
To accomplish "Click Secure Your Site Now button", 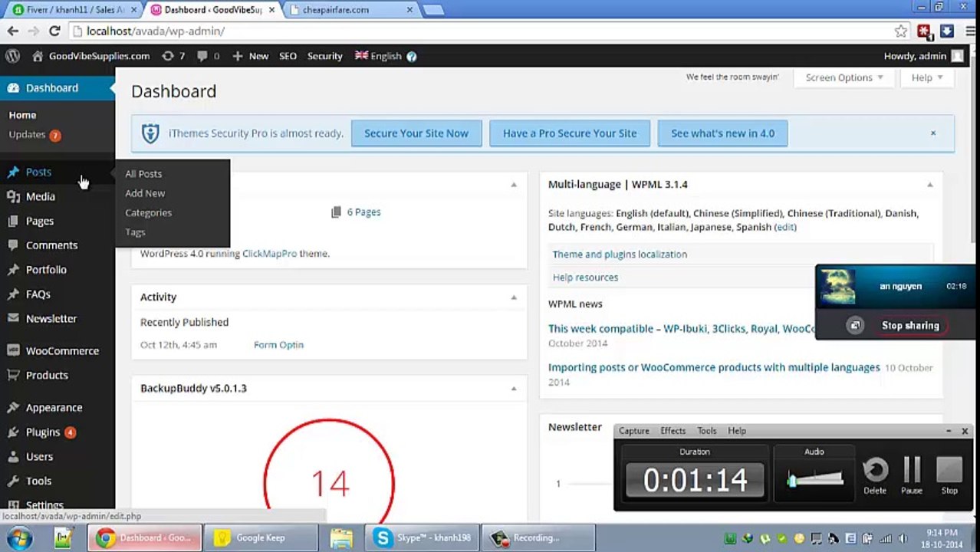I will (x=416, y=133).
